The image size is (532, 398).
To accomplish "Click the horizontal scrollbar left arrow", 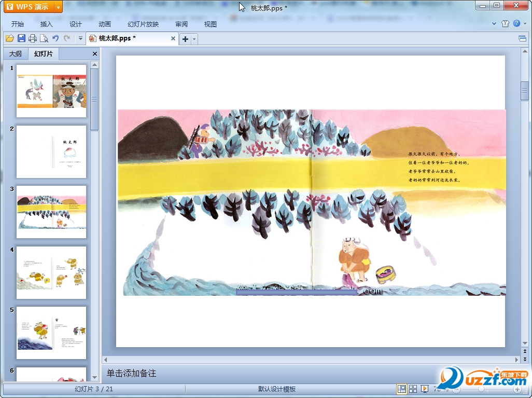I will click(x=105, y=359).
